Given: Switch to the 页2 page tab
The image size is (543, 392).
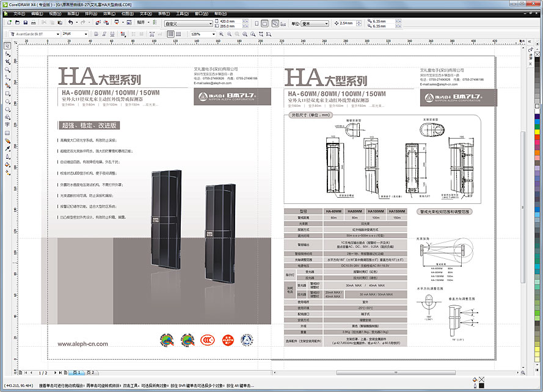Looking at the screenshot, I should (90, 372).
